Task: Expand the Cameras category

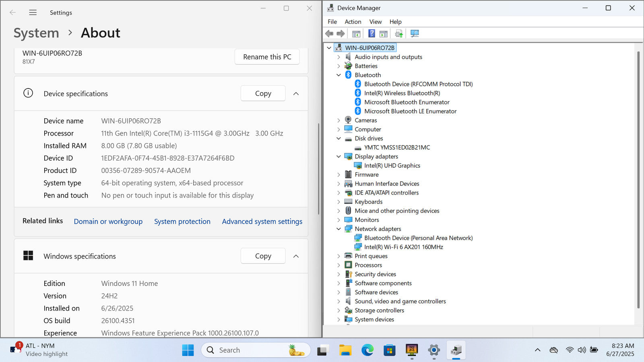Action: tap(339, 120)
